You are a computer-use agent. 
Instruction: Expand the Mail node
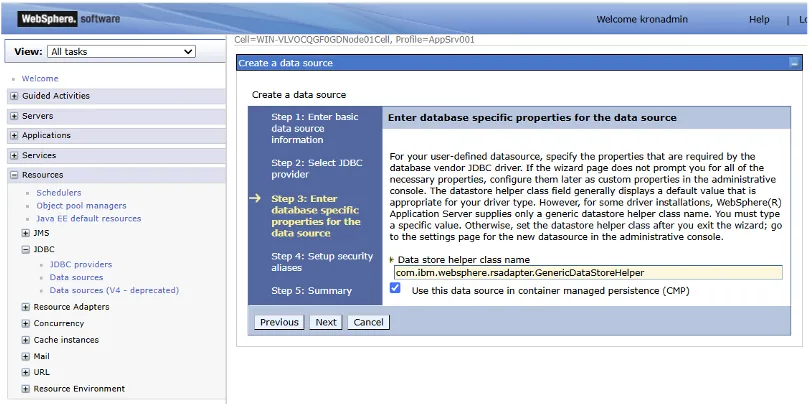point(25,357)
